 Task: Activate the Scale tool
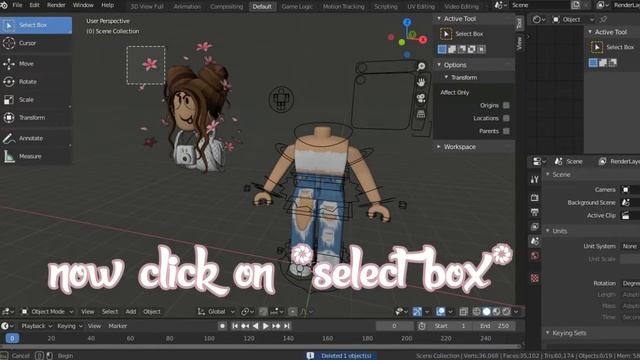pyautogui.click(x=36, y=100)
